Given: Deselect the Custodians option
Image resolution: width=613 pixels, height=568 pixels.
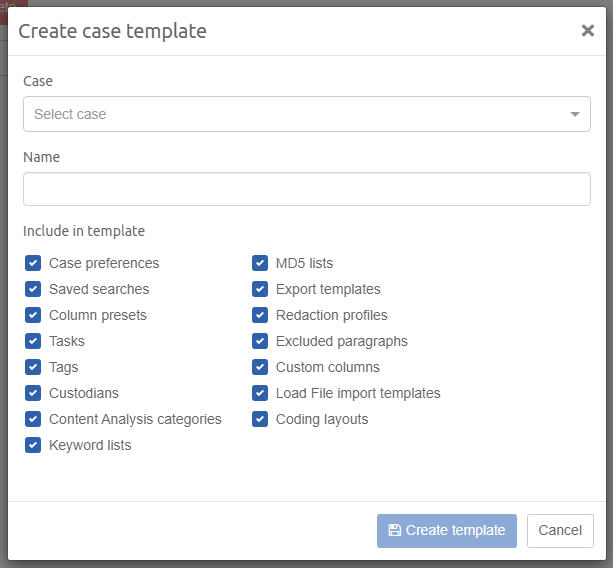Looking at the screenshot, I should (x=33, y=393).
